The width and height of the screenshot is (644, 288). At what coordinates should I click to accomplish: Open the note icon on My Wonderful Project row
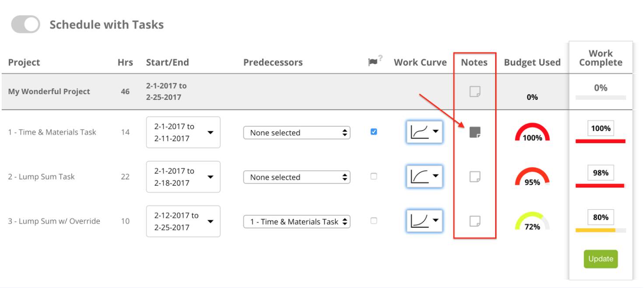[475, 91]
